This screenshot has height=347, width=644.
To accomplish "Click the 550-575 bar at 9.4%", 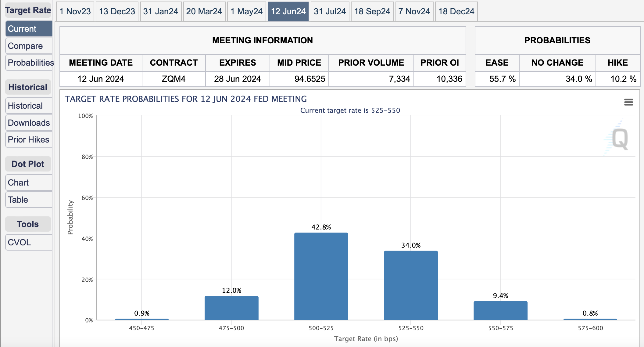I will [x=500, y=310].
